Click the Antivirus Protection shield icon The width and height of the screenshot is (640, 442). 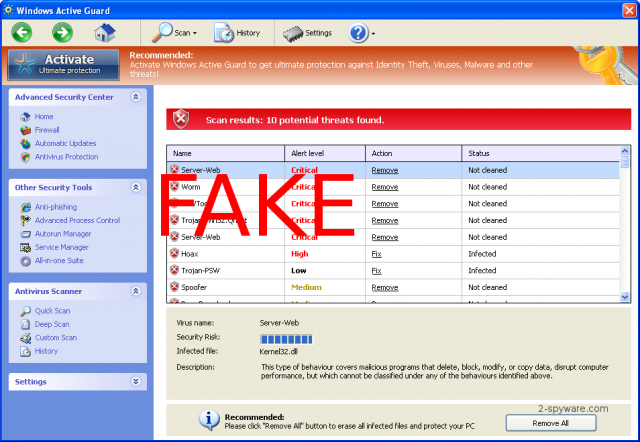pos(25,157)
